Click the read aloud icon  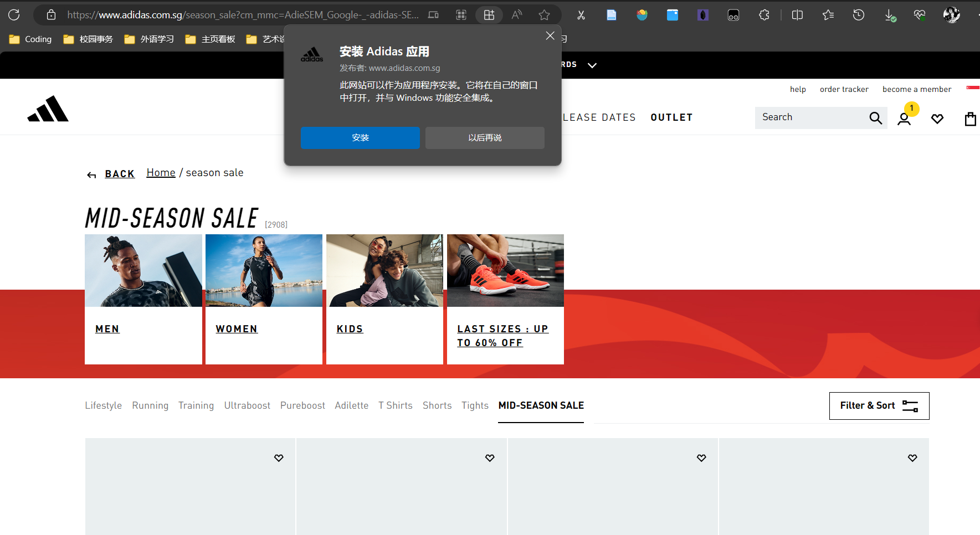[x=517, y=15]
